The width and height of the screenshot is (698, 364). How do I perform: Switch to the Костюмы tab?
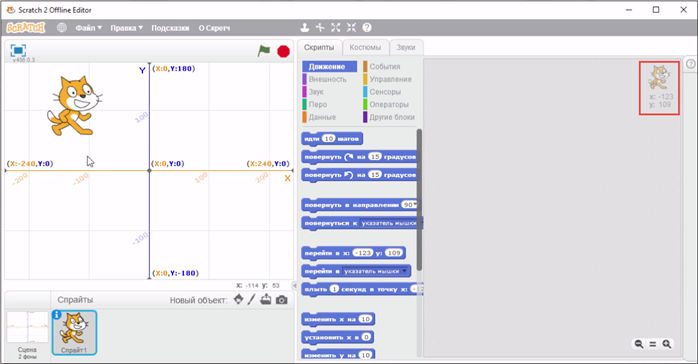pyautogui.click(x=365, y=47)
